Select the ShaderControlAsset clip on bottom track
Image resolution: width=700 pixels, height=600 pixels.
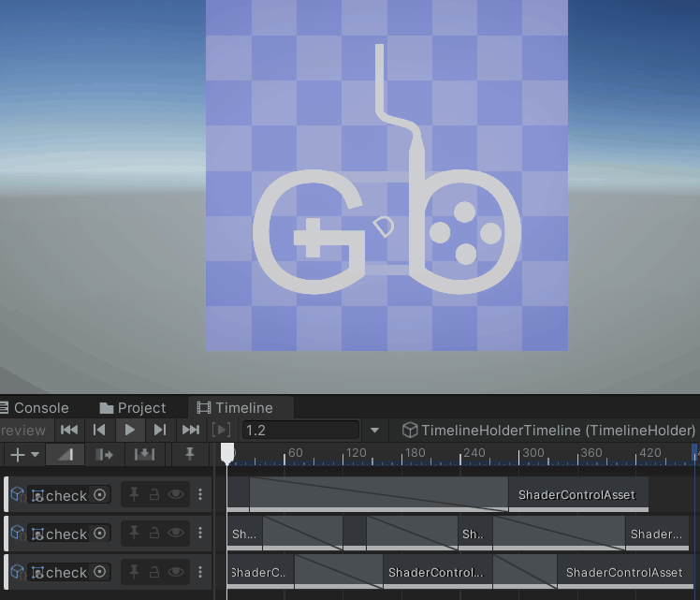(x=625, y=572)
